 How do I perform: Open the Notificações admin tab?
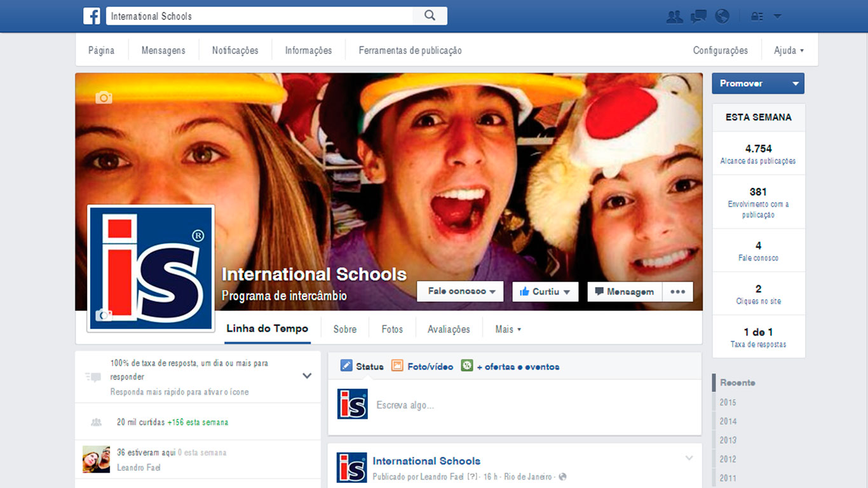tap(235, 50)
